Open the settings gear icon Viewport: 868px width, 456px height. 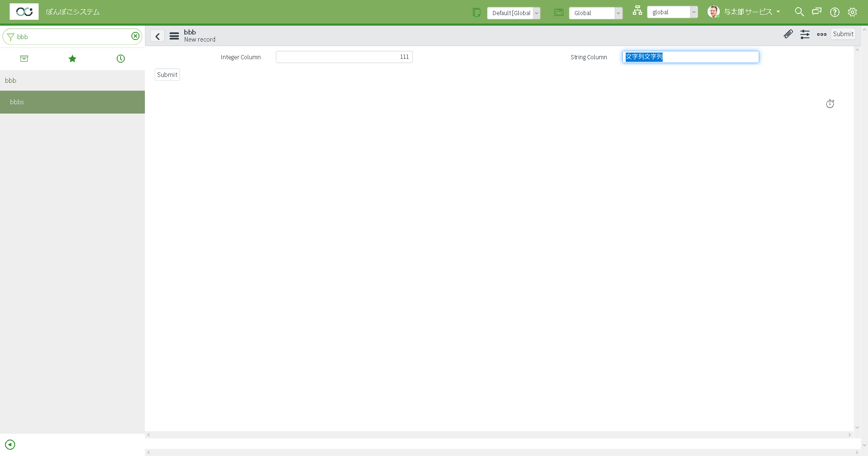click(x=852, y=12)
